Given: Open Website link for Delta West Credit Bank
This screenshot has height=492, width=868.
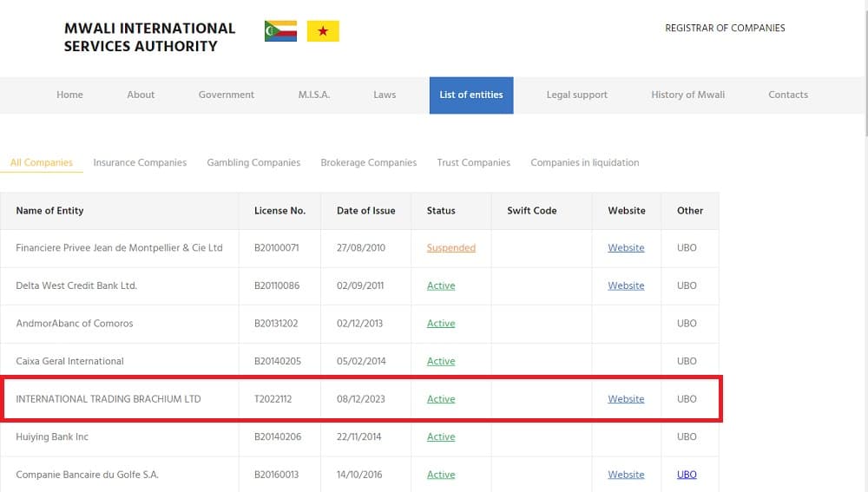Looking at the screenshot, I should [x=626, y=285].
